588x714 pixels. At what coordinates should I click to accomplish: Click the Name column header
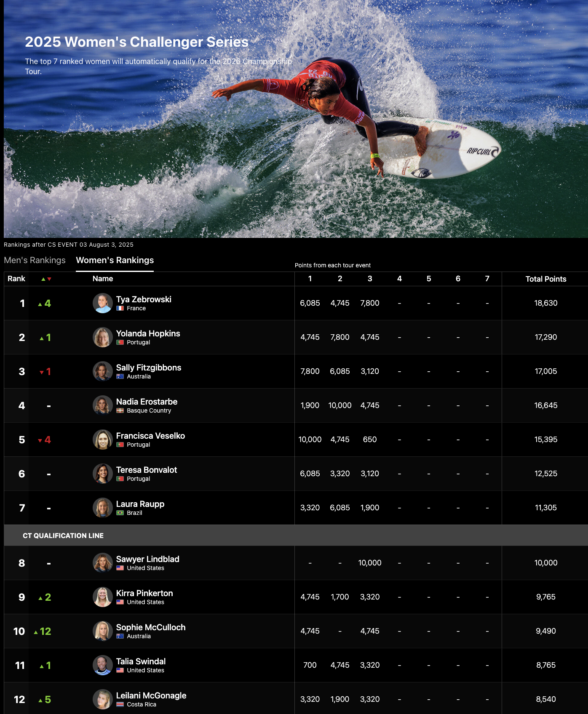pos(103,279)
